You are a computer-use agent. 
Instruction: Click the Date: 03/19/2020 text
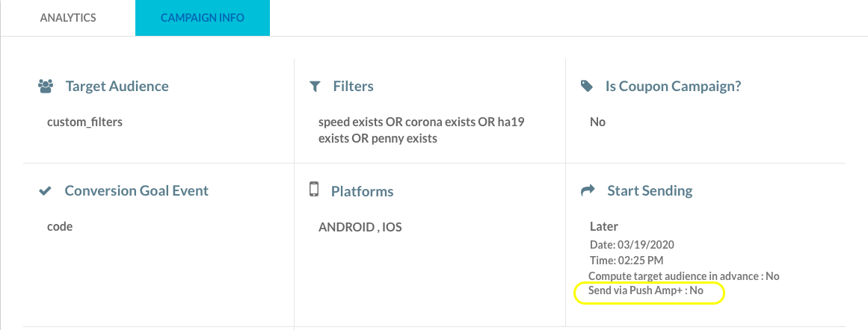(x=632, y=244)
